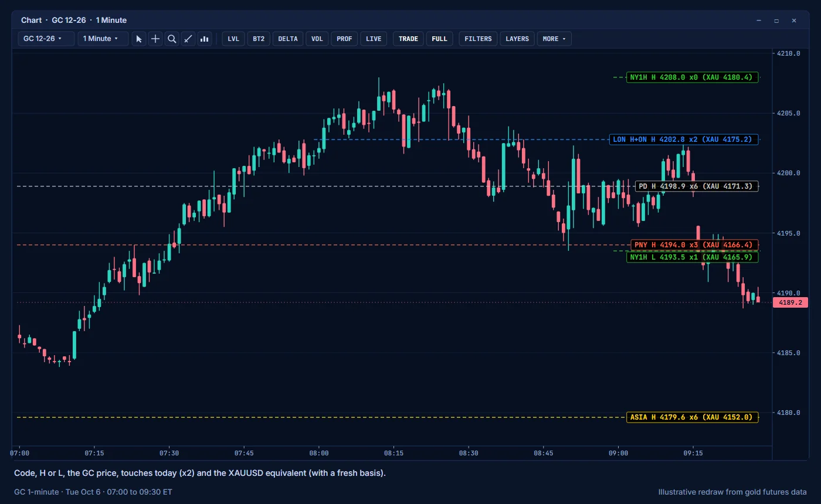Open the 1 Minute timeframe dropdown
The width and height of the screenshot is (821, 504).
click(103, 39)
